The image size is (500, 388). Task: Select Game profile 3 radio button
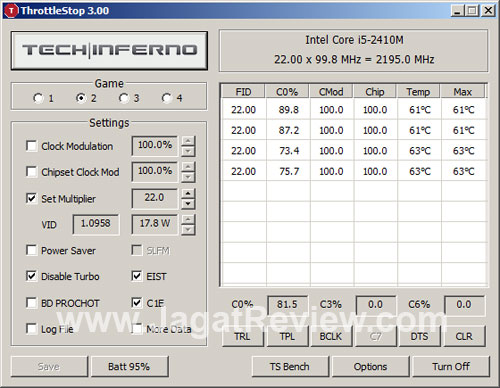coord(124,98)
